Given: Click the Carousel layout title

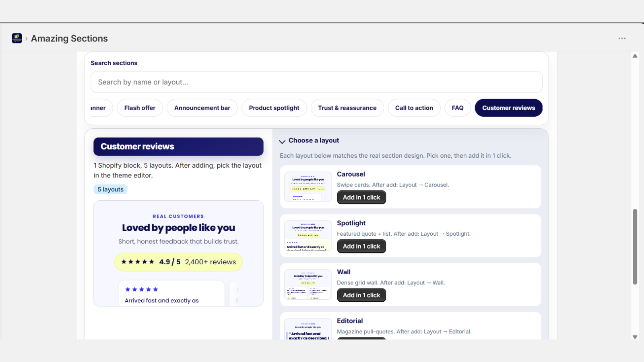Looking at the screenshot, I should point(351,174).
